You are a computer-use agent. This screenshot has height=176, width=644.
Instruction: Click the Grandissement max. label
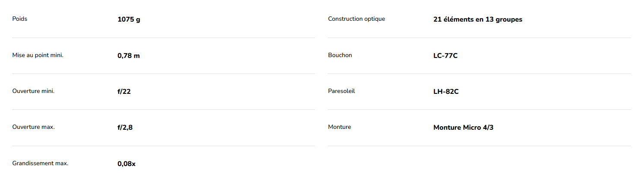click(40, 163)
